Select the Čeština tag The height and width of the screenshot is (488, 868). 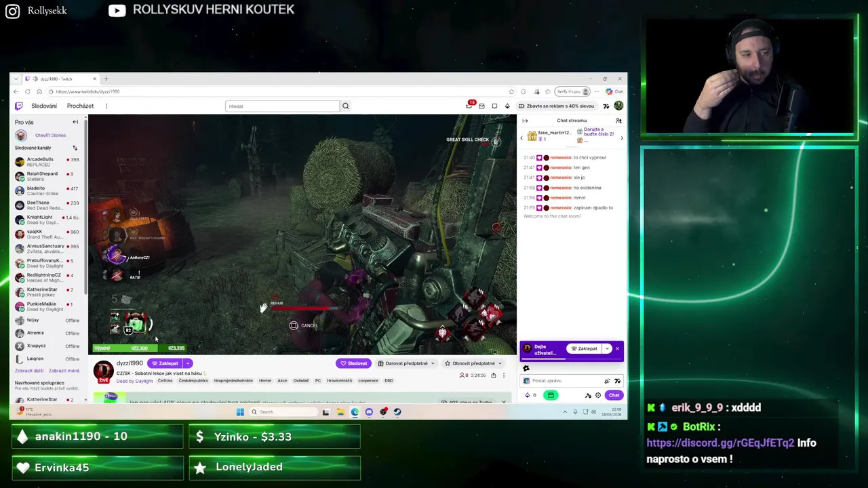click(165, 381)
